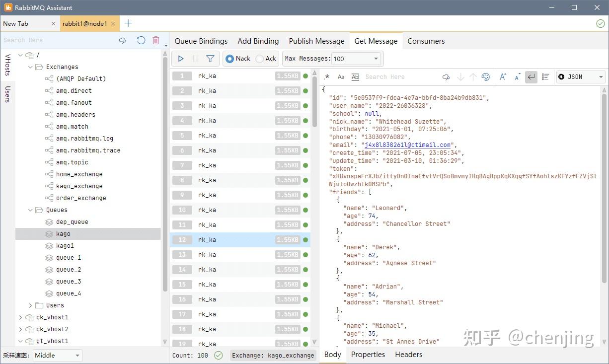Image resolution: width=609 pixels, height=364 pixels.
Task: Collapse the root / vhost node
Action: 20,55
